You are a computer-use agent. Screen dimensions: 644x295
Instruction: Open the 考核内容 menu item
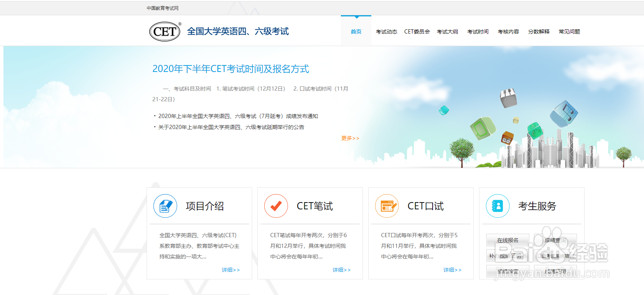point(508,32)
